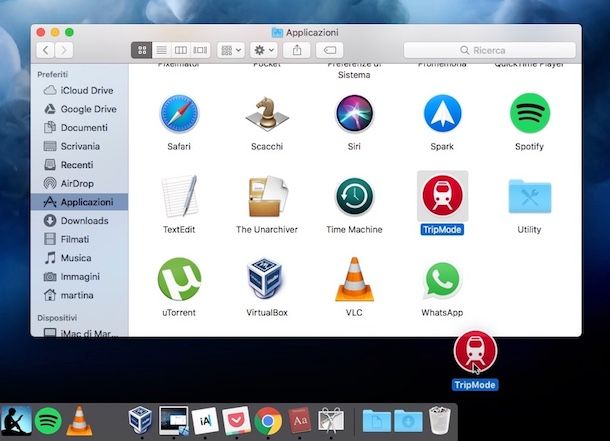The image size is (610, 441).
Task: Select the Spark mail app
Action: click(x=442, y=114)
